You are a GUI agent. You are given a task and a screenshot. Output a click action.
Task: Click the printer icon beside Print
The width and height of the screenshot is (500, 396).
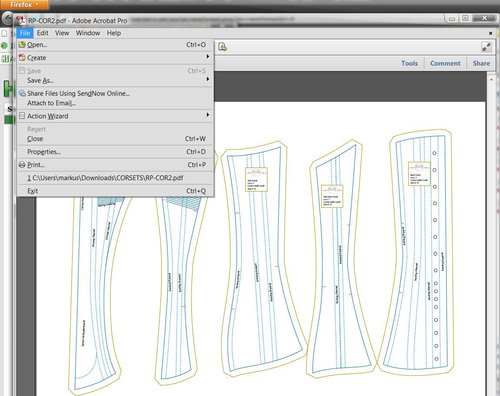coord(22,165)
